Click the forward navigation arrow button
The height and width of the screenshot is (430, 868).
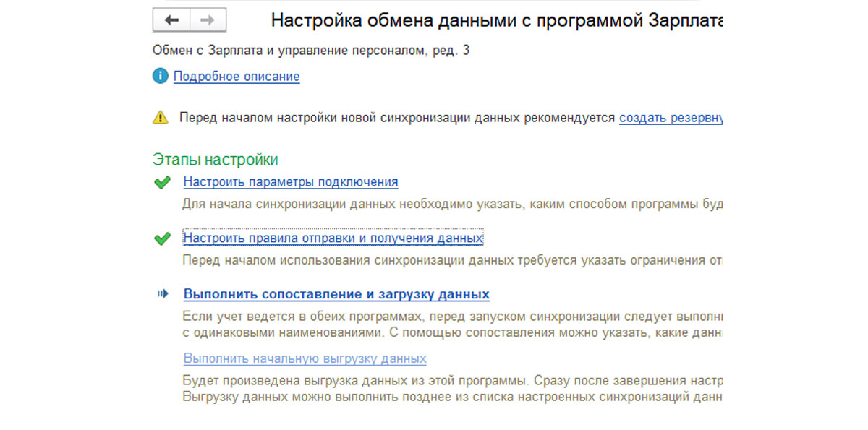click(x=208, y=20)
